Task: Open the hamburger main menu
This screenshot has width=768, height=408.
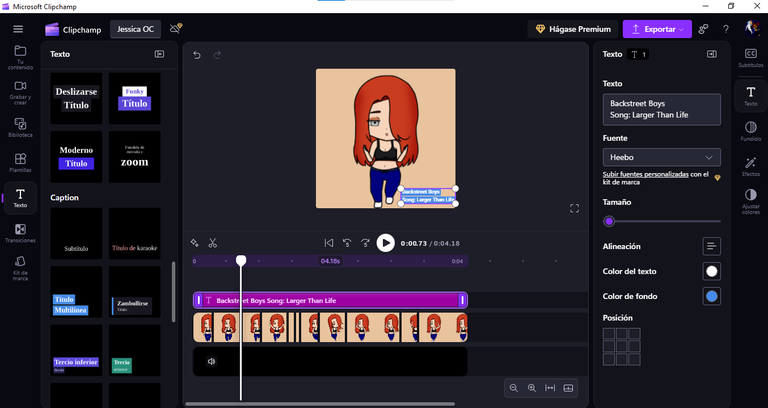Action: pyautogui.click(x=18, y=29)
